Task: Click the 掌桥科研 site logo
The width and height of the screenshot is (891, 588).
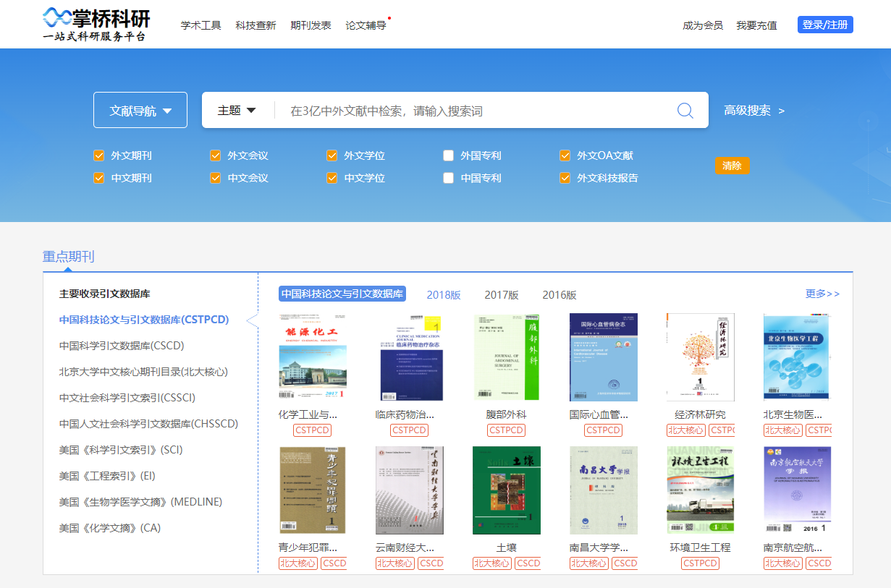Action: tap(96, 24)
